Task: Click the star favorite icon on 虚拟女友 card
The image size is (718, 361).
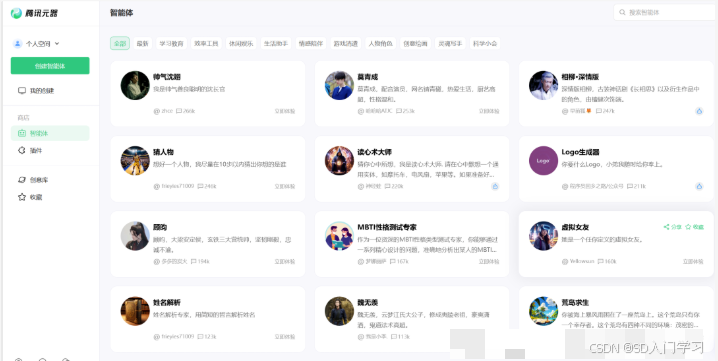Action: (688, 227)
